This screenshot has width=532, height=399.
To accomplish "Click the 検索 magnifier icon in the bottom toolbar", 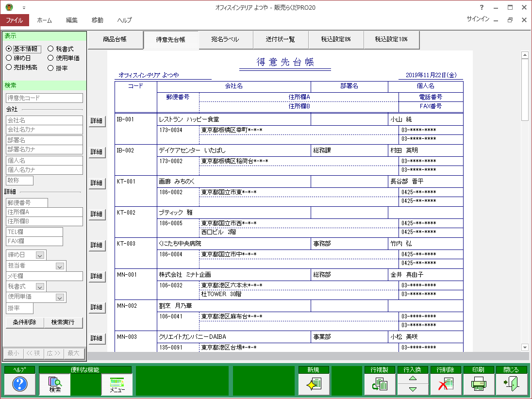I will [55, 384].
